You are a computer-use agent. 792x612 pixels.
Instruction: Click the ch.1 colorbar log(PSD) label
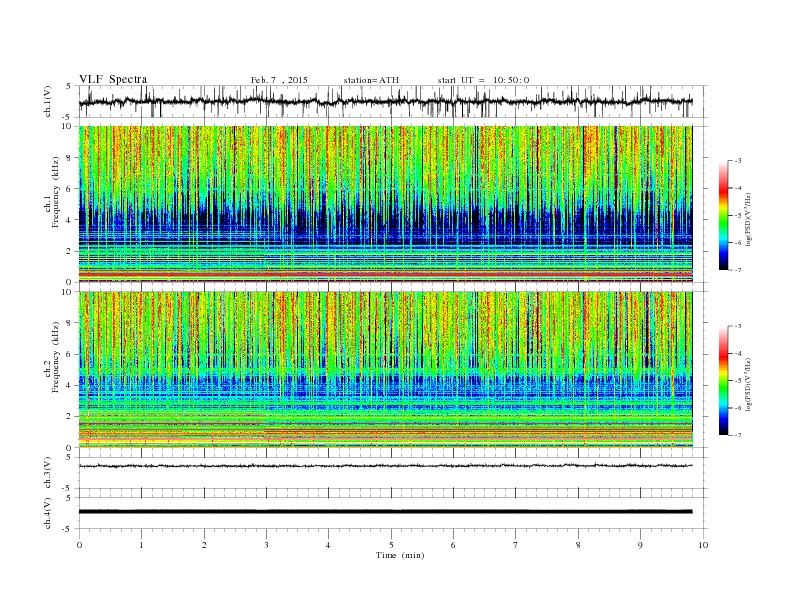[749, 218]
